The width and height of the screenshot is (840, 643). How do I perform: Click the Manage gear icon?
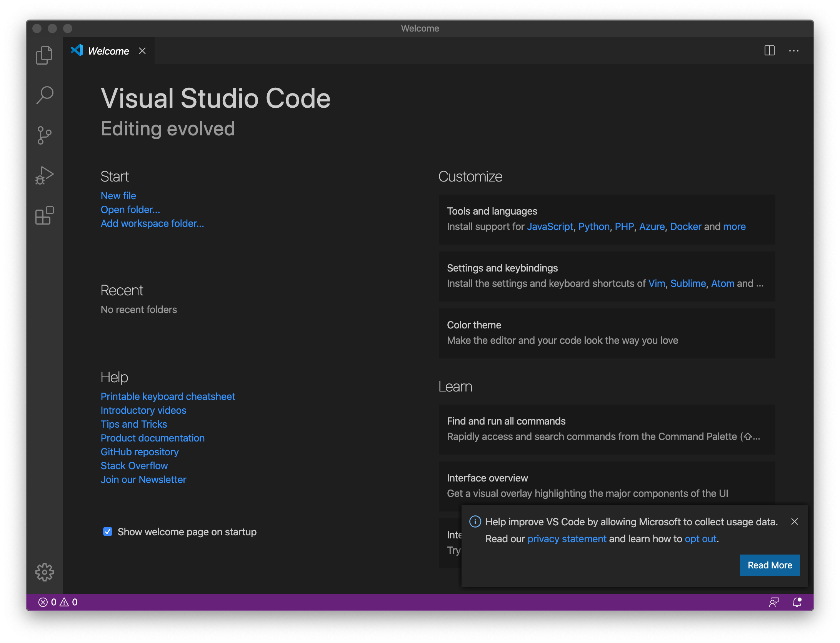pos(44,572)
